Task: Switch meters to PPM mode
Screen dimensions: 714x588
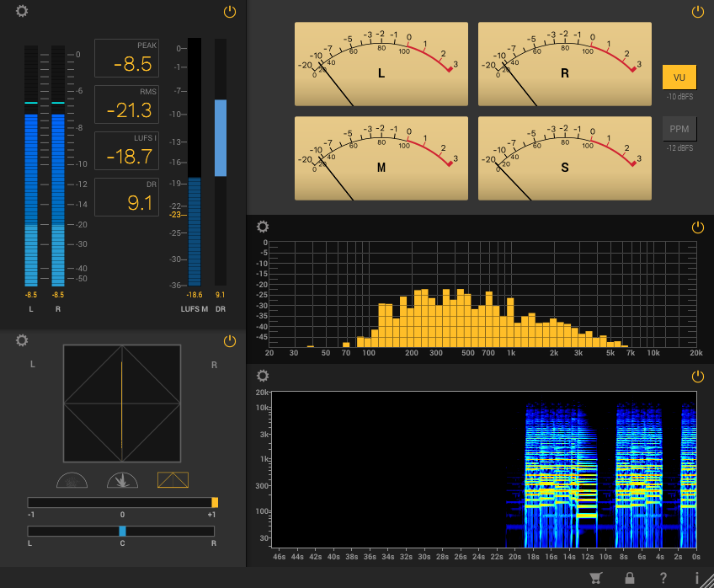Action: pos(679,129)
